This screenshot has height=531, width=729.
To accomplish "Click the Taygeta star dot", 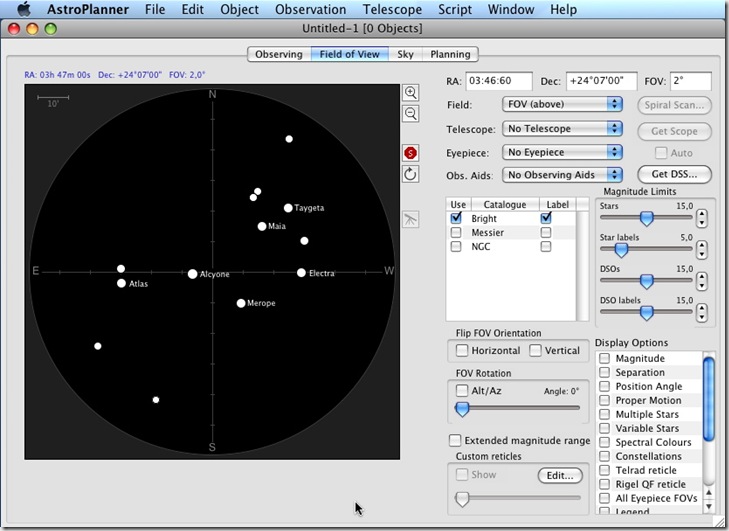I will (x=288, y=208).
